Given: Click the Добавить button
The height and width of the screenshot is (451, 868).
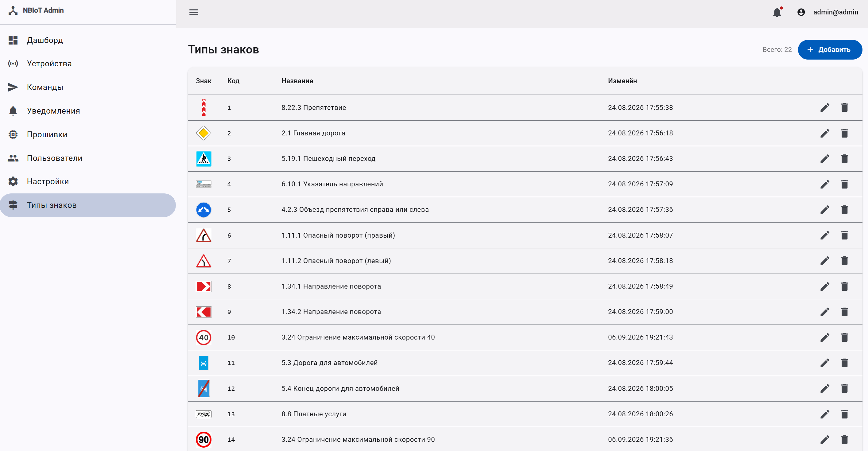Looking at the screenshot, I should tap(830, 49).
